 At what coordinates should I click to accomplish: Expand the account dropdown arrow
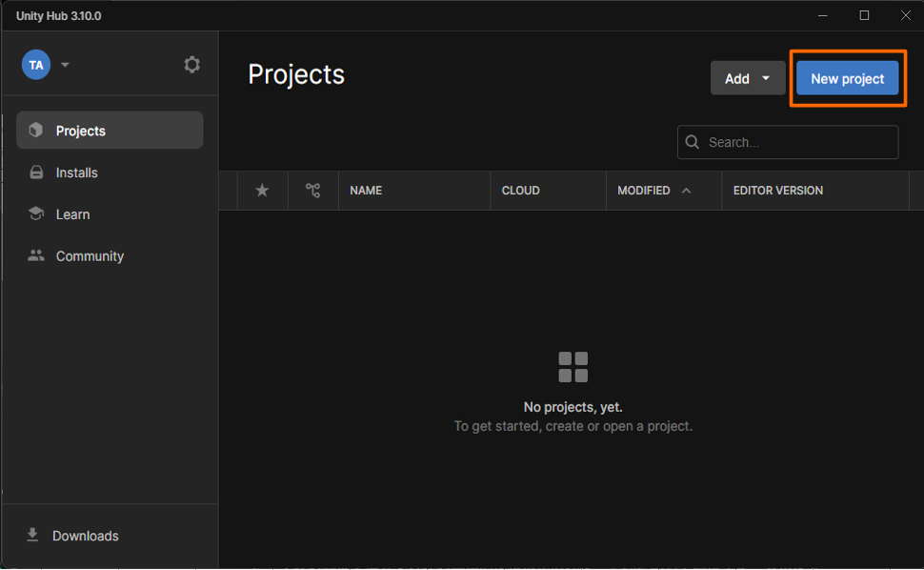65,65
